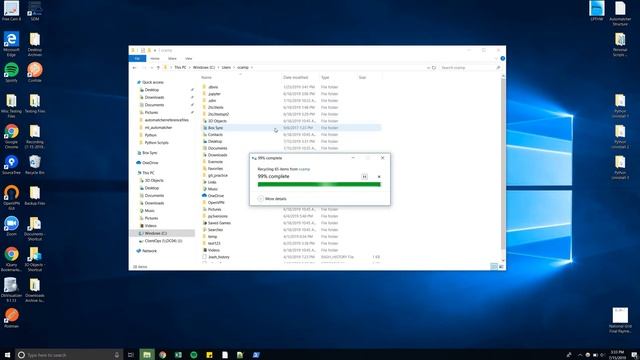Open the Postman desktop shortcut
Image resolution: width=640 pixels, height=360 pixels.
(x=11, y=318)
